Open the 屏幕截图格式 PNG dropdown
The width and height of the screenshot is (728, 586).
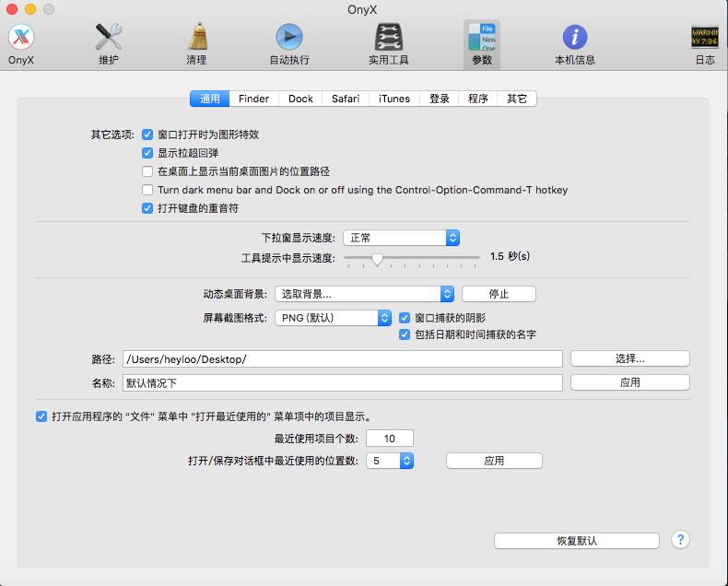(x=333, y=318)
